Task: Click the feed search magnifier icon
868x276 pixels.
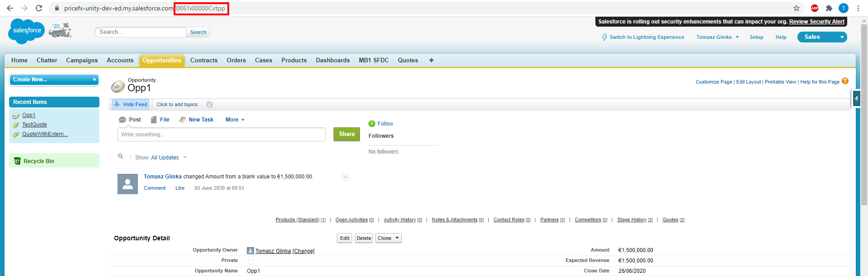Action: click(121, 156)
